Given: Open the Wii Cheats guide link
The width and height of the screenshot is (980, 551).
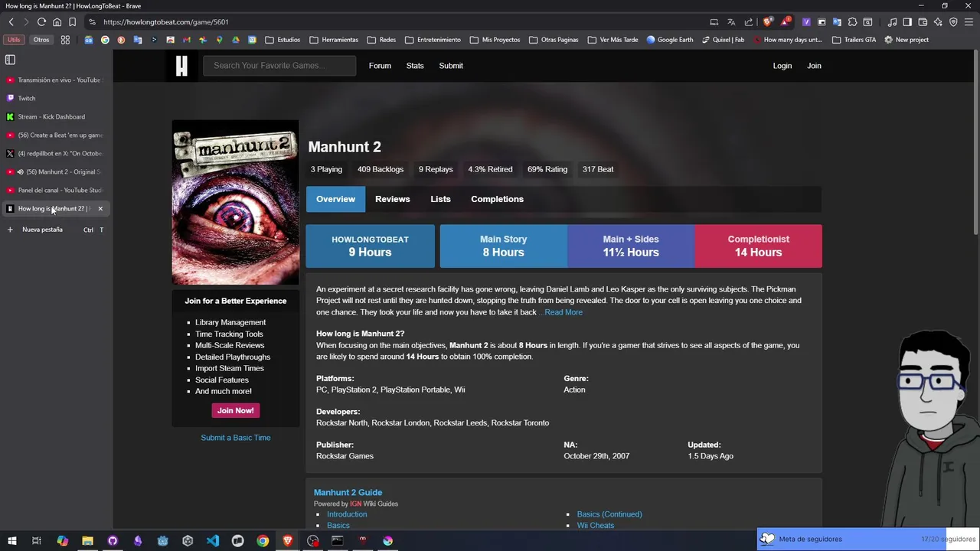Looking at the screenshot, I should pyautogui.click(x=596, y=526).
